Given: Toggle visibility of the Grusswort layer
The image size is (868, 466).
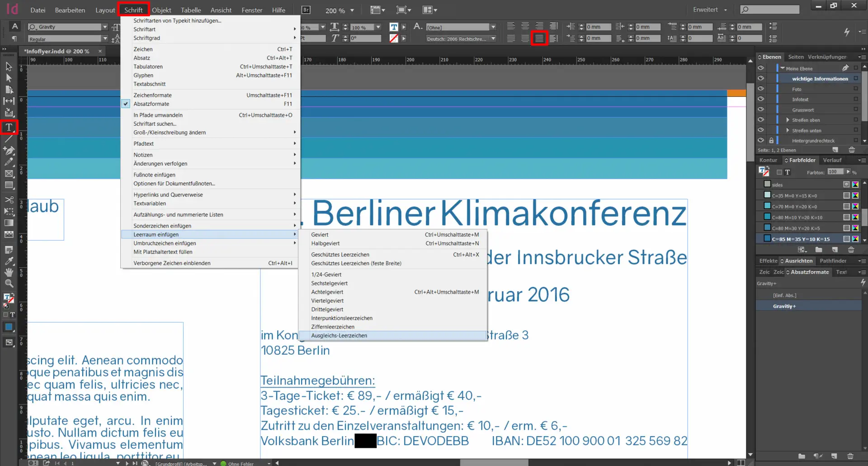Looking at the screenshot, I should (x=761, y=109).
